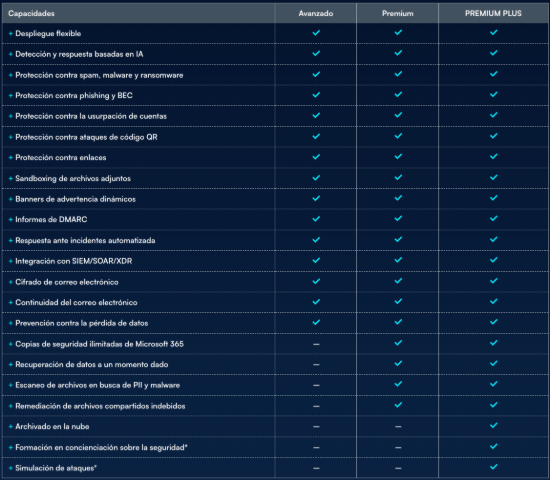This screenshot has height=480, width=550.
Task: Click Premium checkmark for Escaneo de archivos
Action: (398, 384)
